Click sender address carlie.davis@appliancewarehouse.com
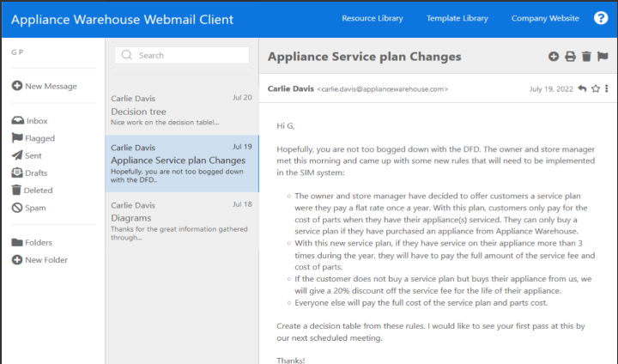This screenshot has width=618, height=364. [382, 89]
